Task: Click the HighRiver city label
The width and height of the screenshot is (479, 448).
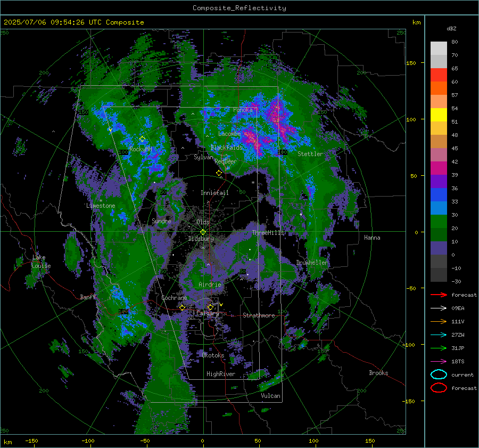Action: (221, 374)
